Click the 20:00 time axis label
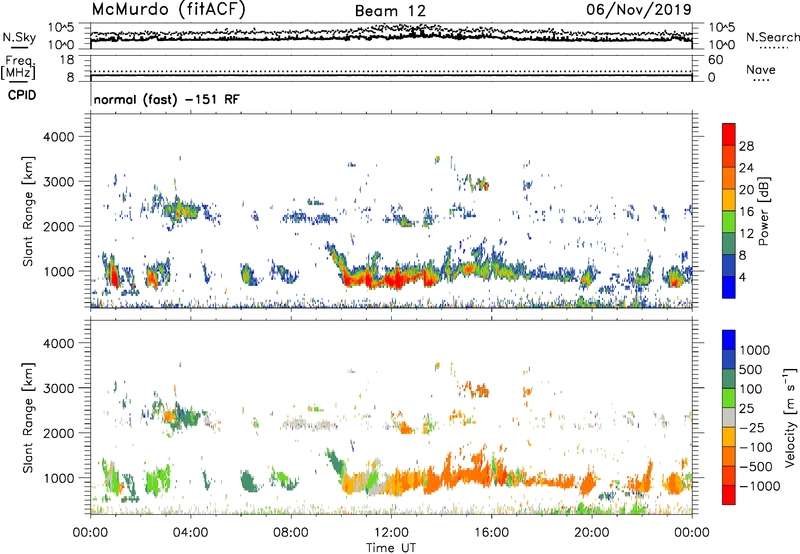 pos(591,533)
